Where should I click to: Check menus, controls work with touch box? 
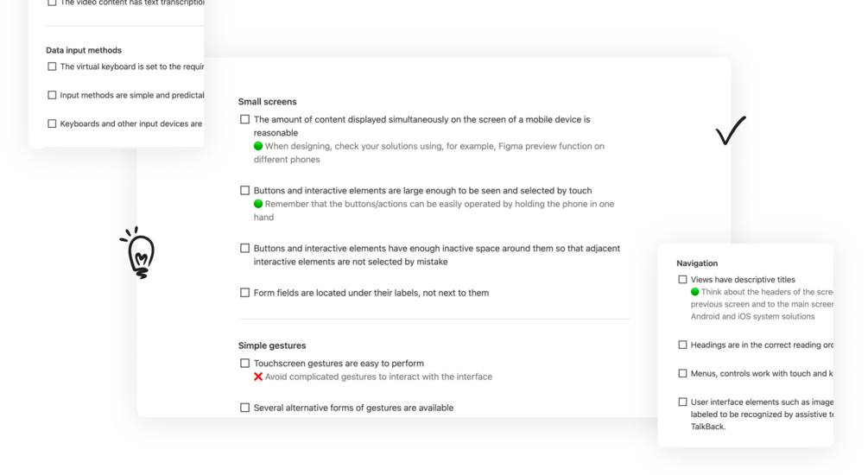tap(682, 373)
